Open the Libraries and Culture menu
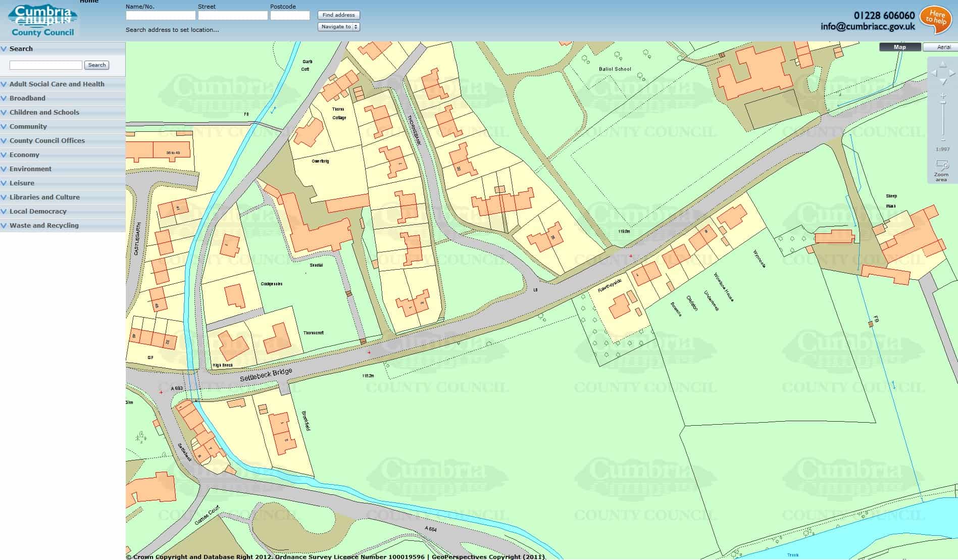Viewport: 958px width, 560px height. 44,197
